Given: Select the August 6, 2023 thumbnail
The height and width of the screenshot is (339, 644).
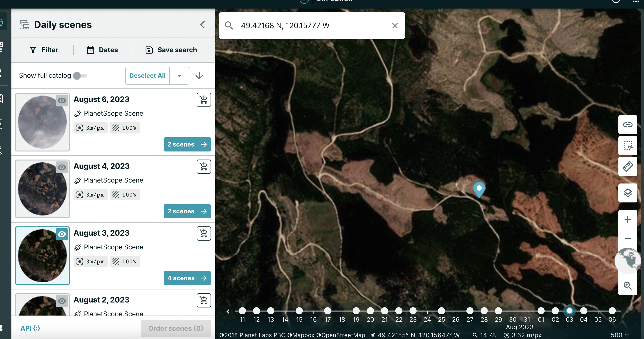Looking at the screenshot, I should tap(42, 122).
